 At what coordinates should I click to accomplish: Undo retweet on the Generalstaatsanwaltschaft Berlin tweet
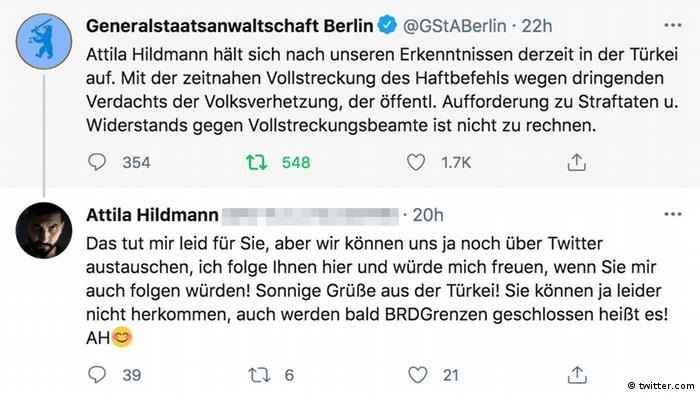click(257, 162)
